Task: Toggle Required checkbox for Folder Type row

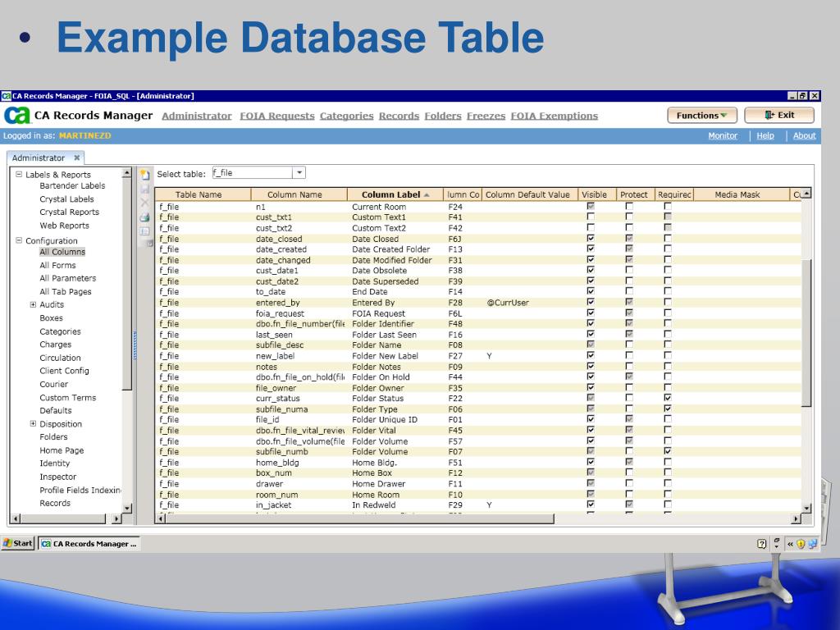Action: point(668,409)
